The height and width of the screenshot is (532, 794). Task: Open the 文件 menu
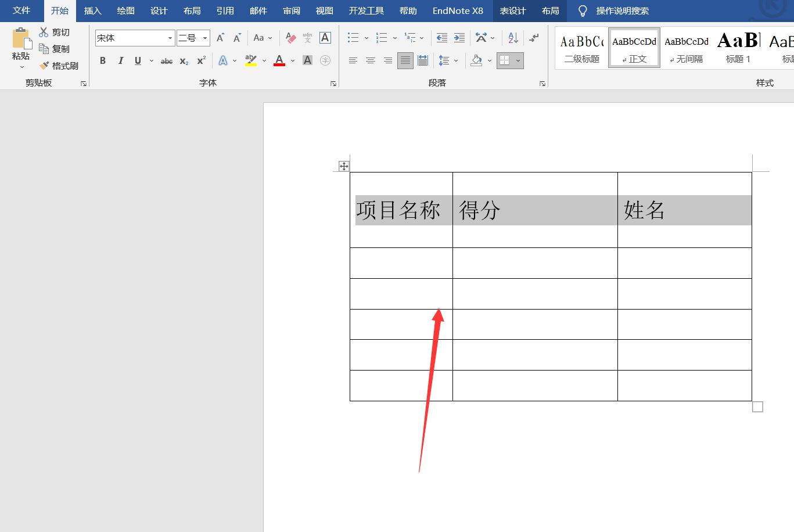[x=21, y=10]
